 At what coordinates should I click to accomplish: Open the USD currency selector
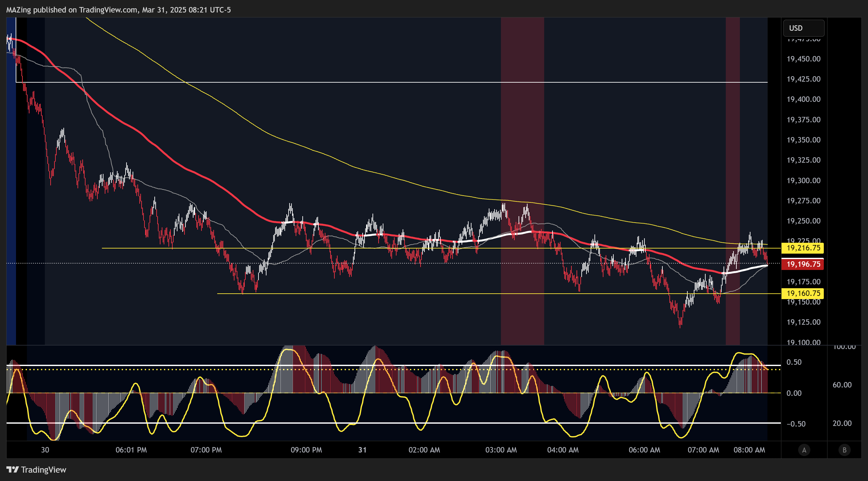(804, 28)
